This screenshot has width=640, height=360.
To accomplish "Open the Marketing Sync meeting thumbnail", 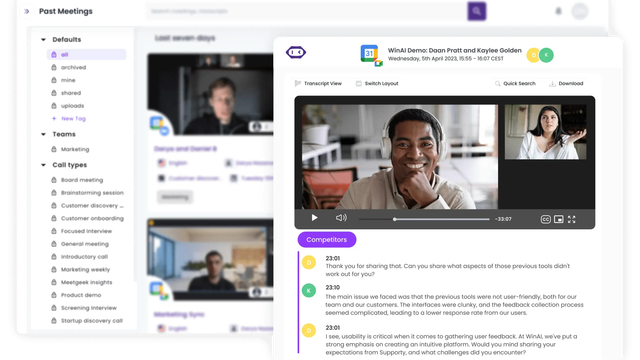I will [211, 260].
